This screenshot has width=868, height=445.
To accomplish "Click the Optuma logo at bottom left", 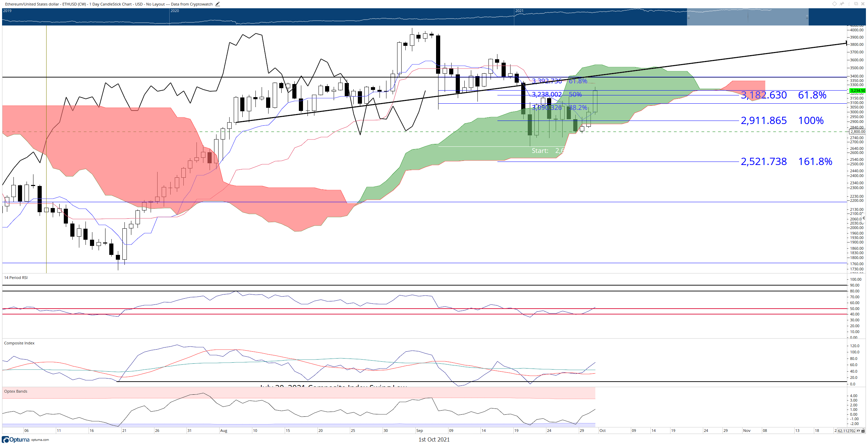I will click(16, 440).
